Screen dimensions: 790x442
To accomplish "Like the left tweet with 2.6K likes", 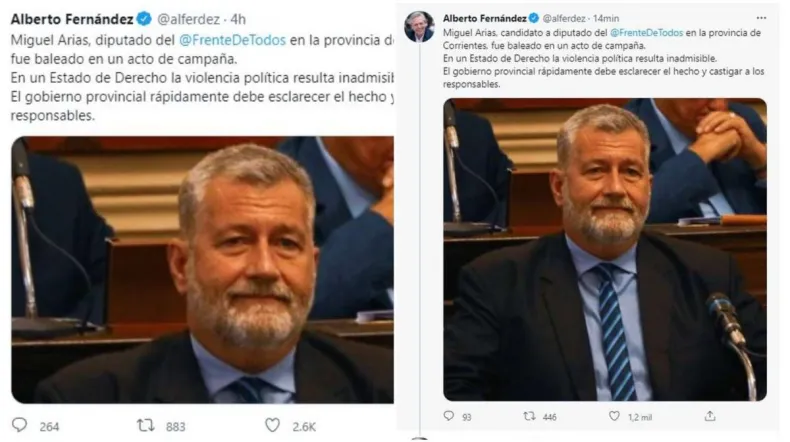I will pos(273,425).
